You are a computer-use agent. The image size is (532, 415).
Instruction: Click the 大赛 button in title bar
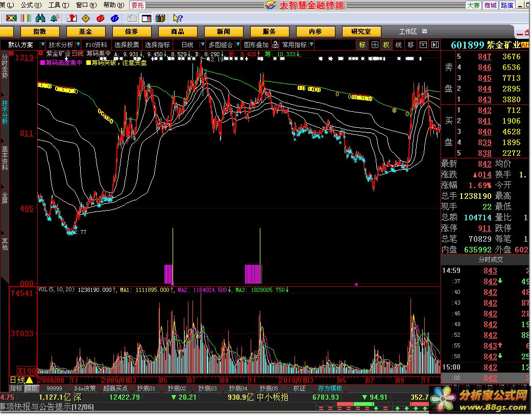[474, 5]
